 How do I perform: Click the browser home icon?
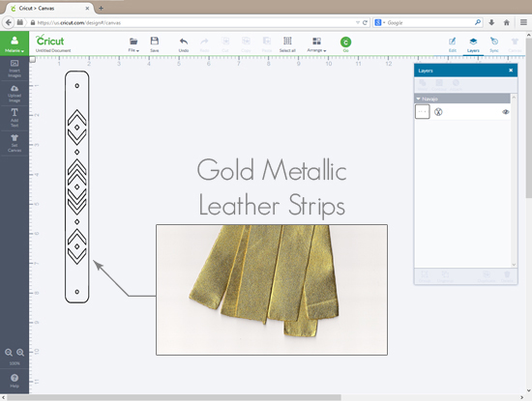click(x=507, y=23)
